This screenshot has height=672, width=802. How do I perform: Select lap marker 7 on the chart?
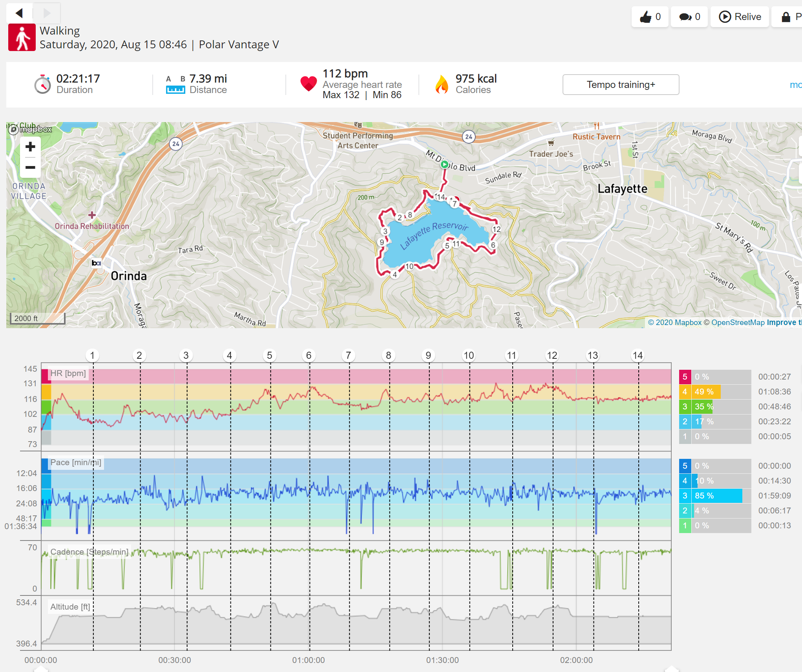[x=348, y=356]
